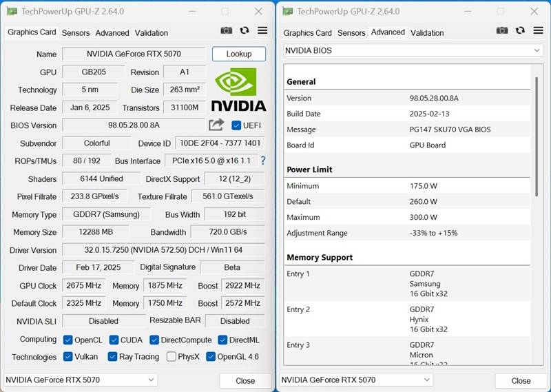The height and width of the screenshot is (392, 551).
Task: Click the Driver Version field
Action: (x=163, y=250)
